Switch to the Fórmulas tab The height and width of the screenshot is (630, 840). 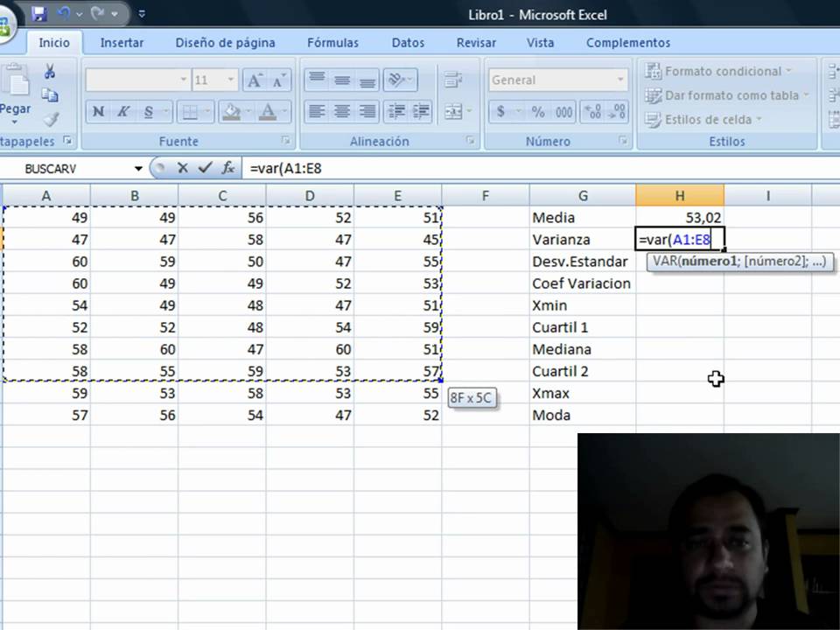click(x=332, y=42)
